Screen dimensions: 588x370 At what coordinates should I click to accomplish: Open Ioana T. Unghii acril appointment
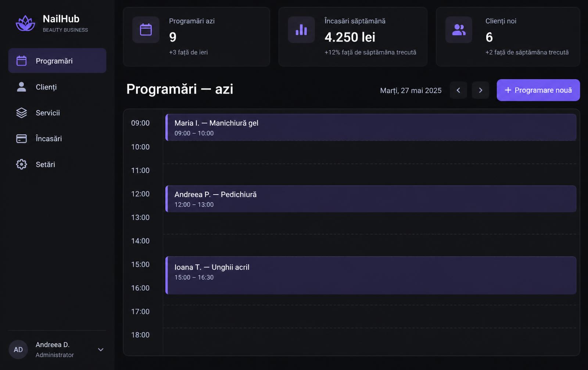371,275
